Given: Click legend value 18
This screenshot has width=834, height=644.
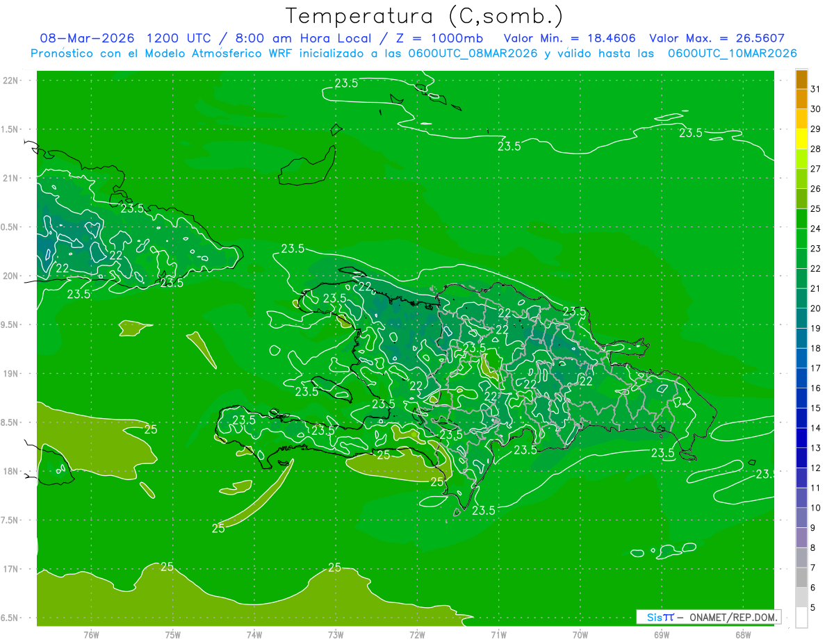Looking at the screenshot, I should (815, 348).
